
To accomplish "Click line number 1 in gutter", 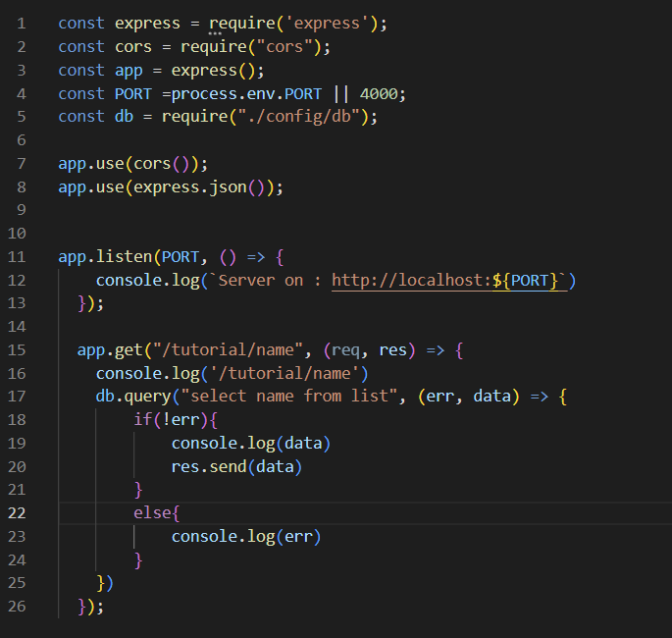I will [x=22, y=24].
